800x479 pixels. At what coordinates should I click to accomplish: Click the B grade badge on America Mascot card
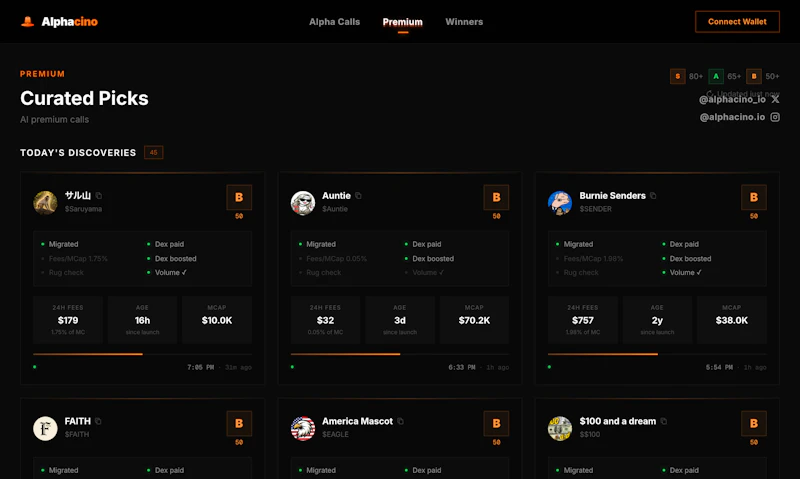point(496,423)
